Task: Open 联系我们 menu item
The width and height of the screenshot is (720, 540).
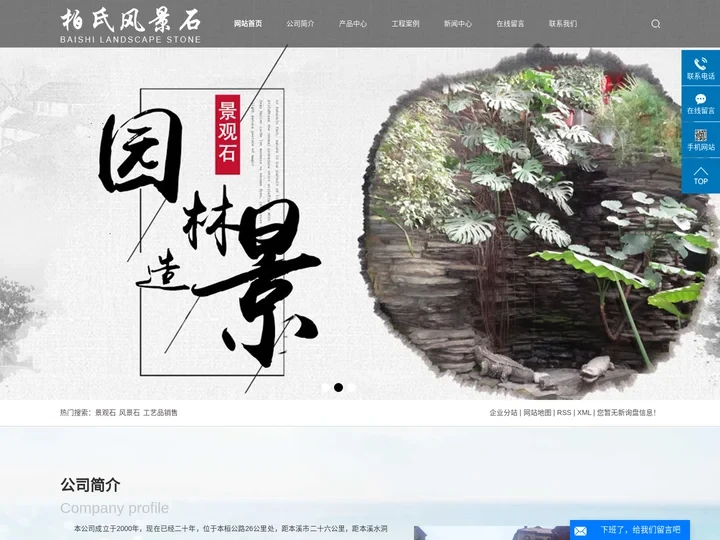Action: tap(563, 24)
